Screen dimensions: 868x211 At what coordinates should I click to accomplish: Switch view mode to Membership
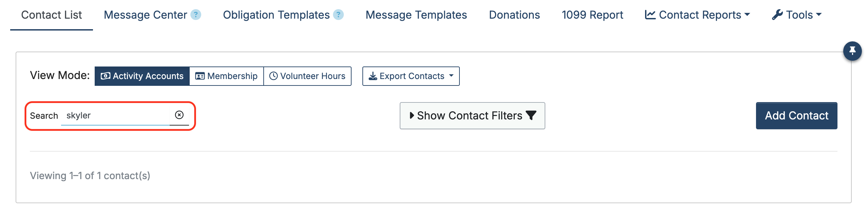(226, 76)
